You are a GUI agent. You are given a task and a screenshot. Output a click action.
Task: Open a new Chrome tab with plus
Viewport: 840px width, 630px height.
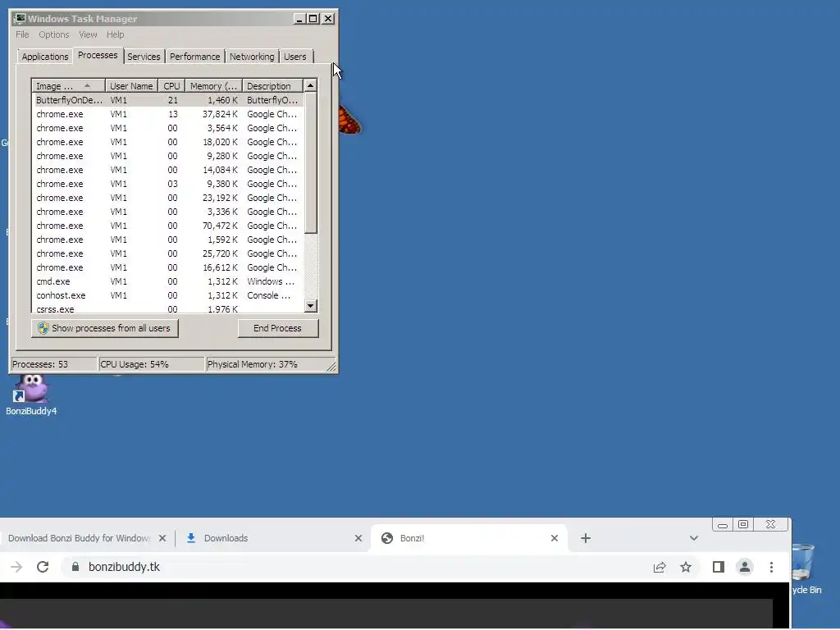[x=586, y=538]
